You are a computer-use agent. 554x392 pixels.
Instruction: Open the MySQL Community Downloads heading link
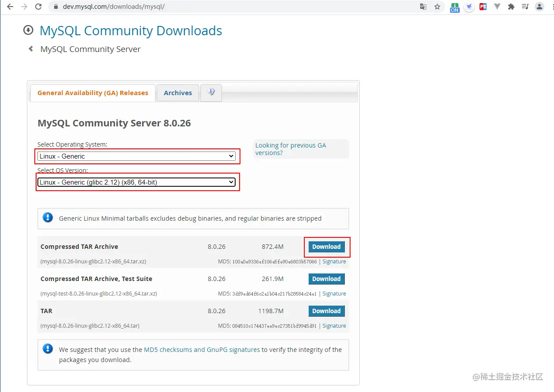131,31
